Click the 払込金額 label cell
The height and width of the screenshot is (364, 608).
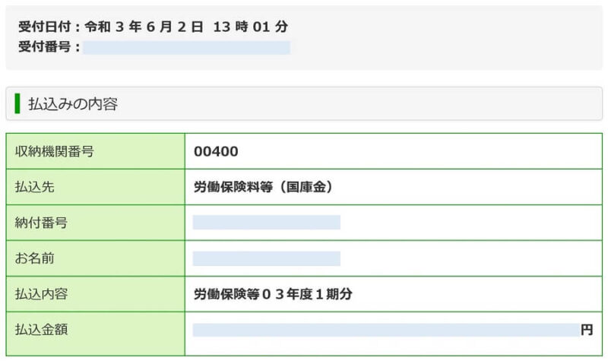pos(96,334)
